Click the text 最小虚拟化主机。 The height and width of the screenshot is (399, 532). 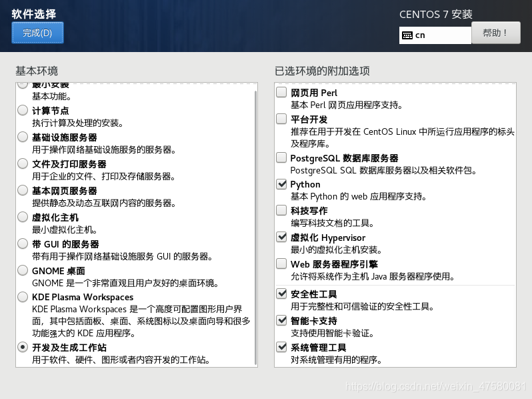pyautogui.click(x=65, y=230)
